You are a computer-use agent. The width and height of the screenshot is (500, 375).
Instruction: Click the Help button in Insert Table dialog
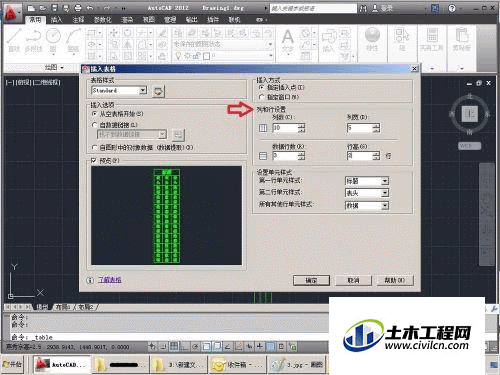coord(395,280)
